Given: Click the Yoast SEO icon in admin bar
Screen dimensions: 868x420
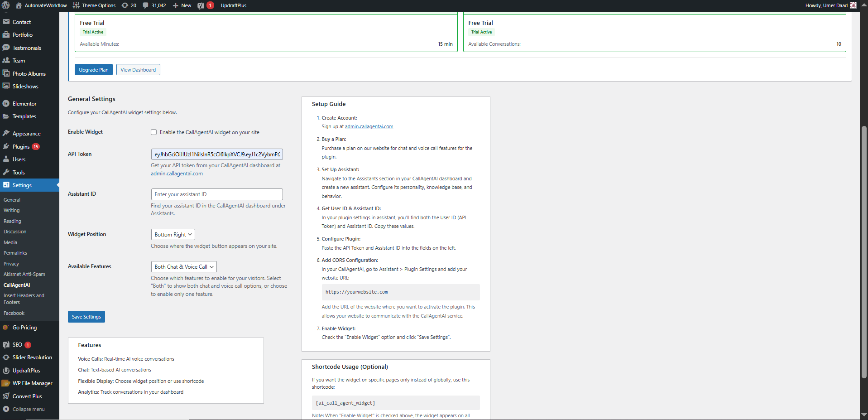Looking at the screenshot, I should pos(201,5).
